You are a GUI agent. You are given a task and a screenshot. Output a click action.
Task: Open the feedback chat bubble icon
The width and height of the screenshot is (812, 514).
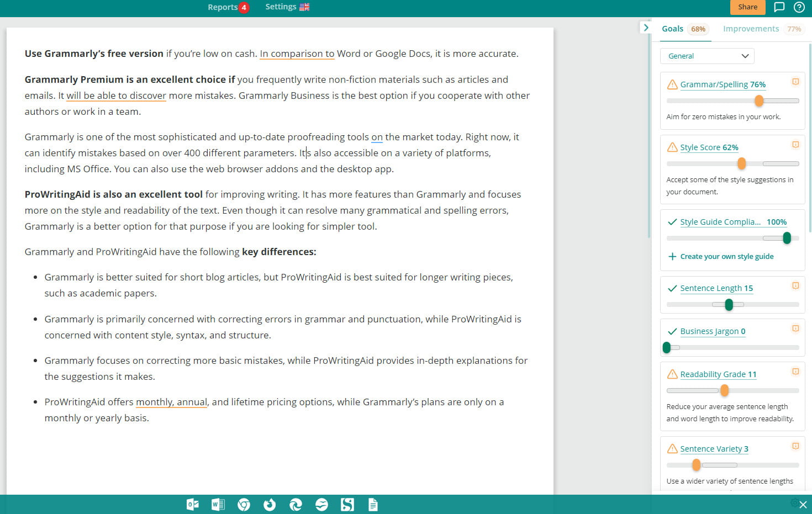click(779, 7)
